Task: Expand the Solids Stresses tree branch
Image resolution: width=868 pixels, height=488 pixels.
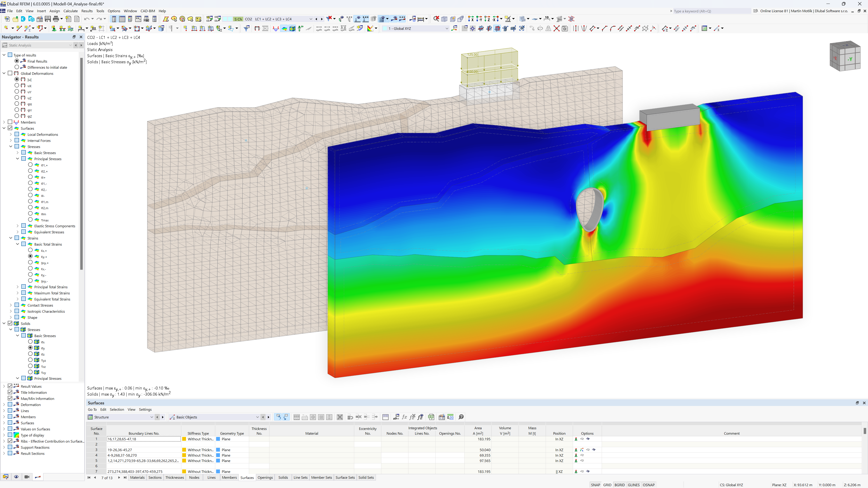Action: (x=11, y=329)
